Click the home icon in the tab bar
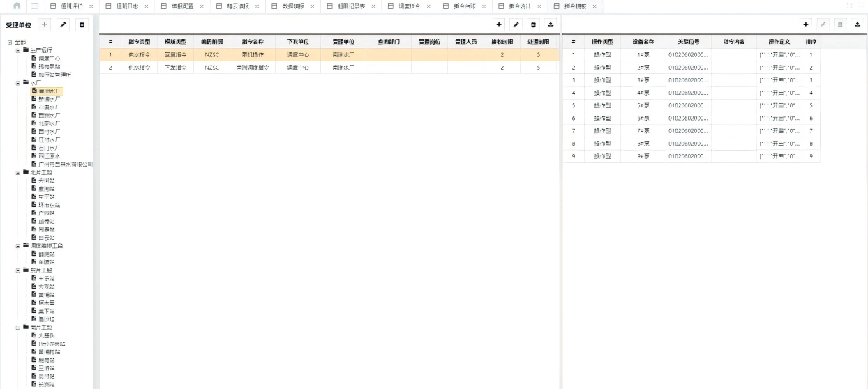This screenshot has height=389, width=868. point(17,6)
